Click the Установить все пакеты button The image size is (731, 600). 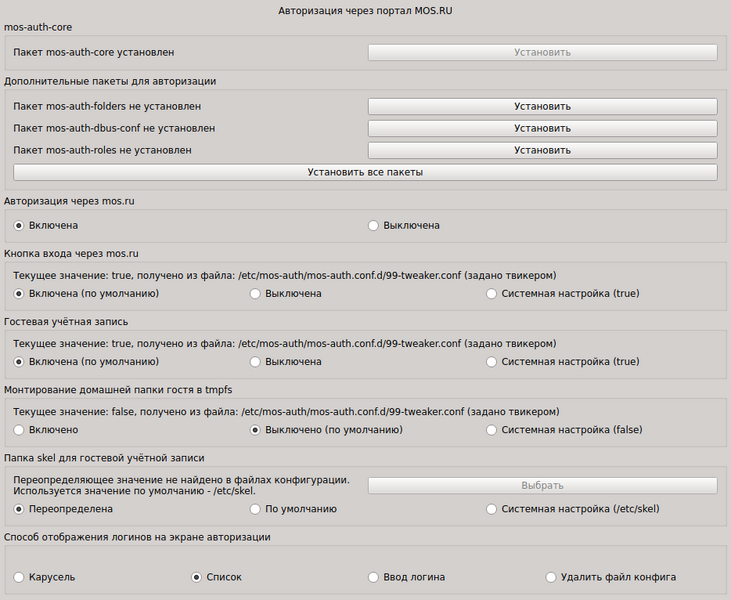365,172
